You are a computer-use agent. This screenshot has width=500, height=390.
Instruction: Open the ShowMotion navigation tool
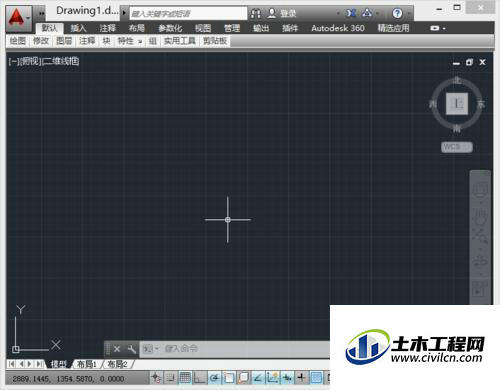tap(480, 289)
